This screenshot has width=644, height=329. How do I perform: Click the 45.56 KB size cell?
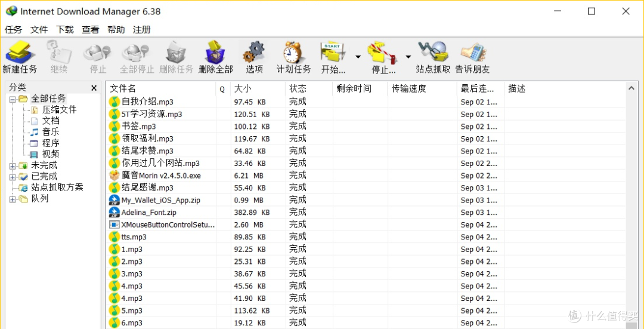250,286
